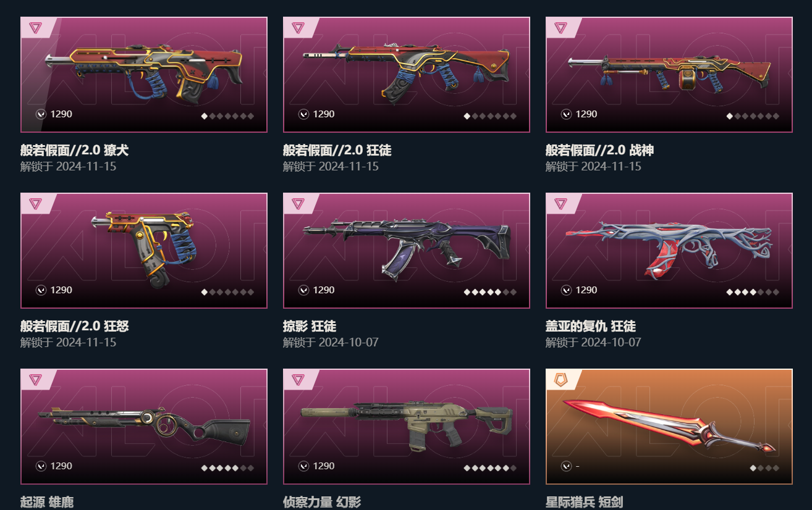Click the tier badge on 侦察力量 幻影 card

point(298,380)
